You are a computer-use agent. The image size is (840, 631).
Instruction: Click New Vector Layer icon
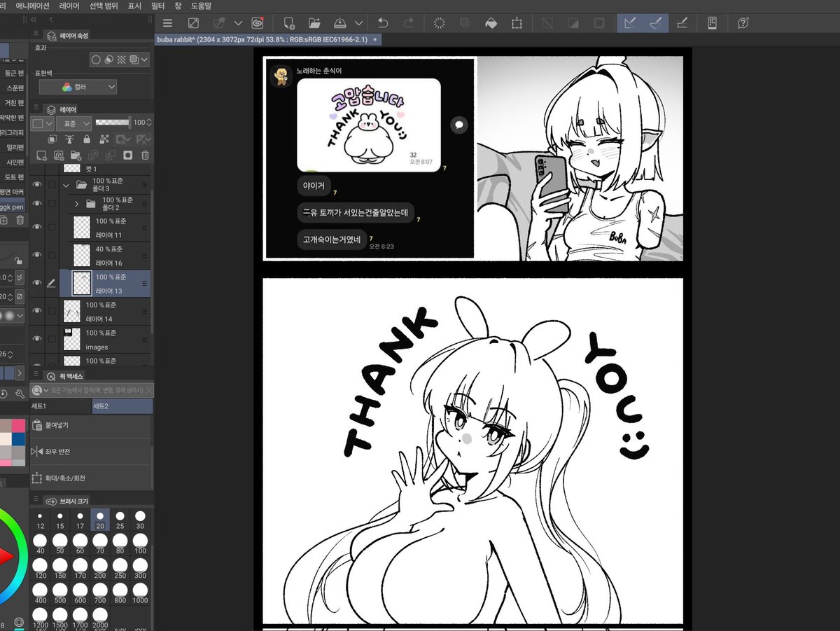59,155
